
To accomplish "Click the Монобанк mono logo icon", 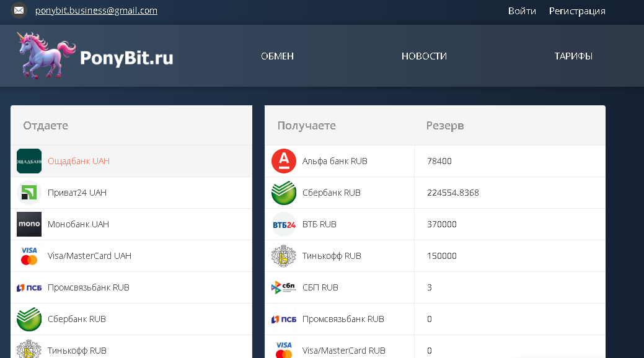I will tap(29, 224).
